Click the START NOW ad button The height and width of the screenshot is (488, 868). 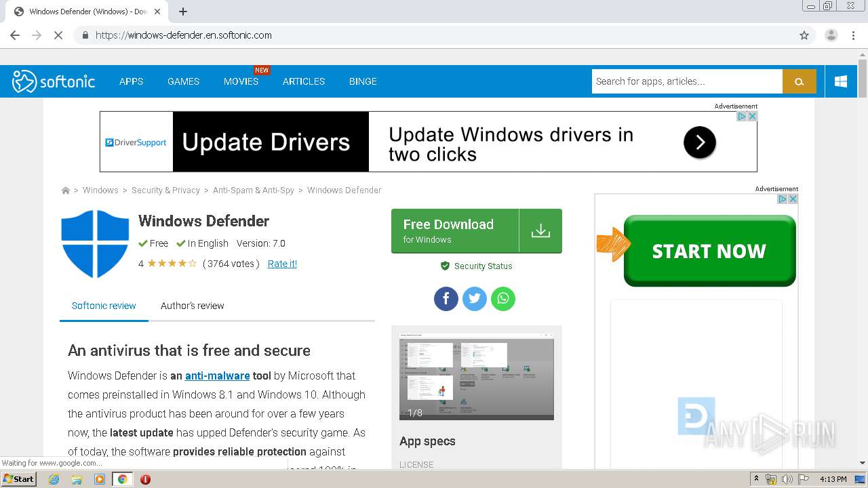[709, 251]
